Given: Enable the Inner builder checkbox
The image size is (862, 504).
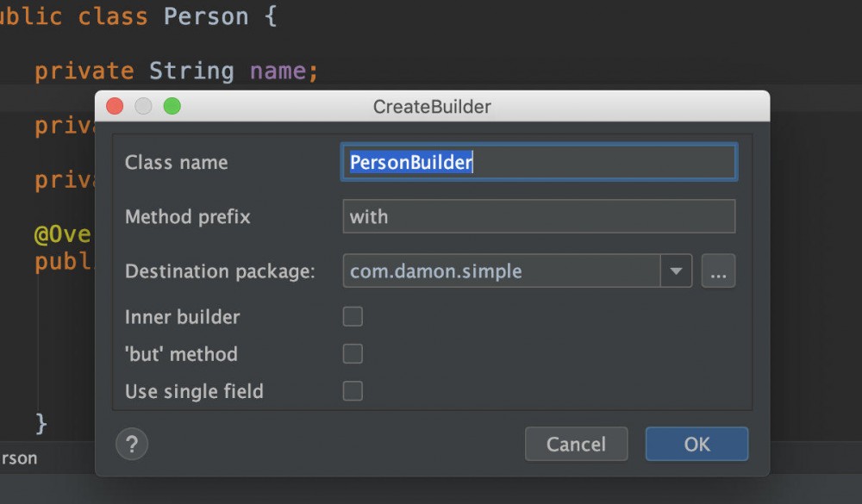Looking at the screenshot, I should [353, 317].
